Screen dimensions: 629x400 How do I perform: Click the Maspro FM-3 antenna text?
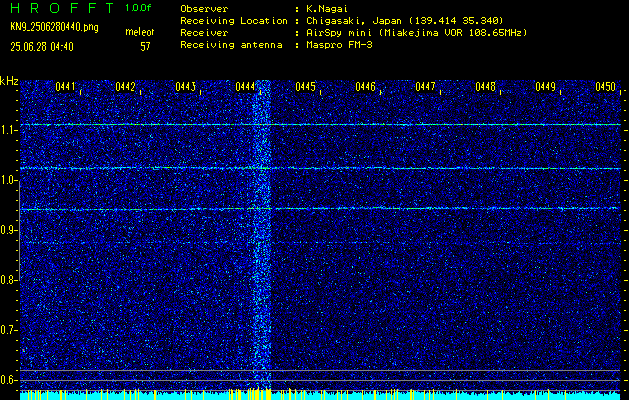pyautogui.click(x=339, y=45)
